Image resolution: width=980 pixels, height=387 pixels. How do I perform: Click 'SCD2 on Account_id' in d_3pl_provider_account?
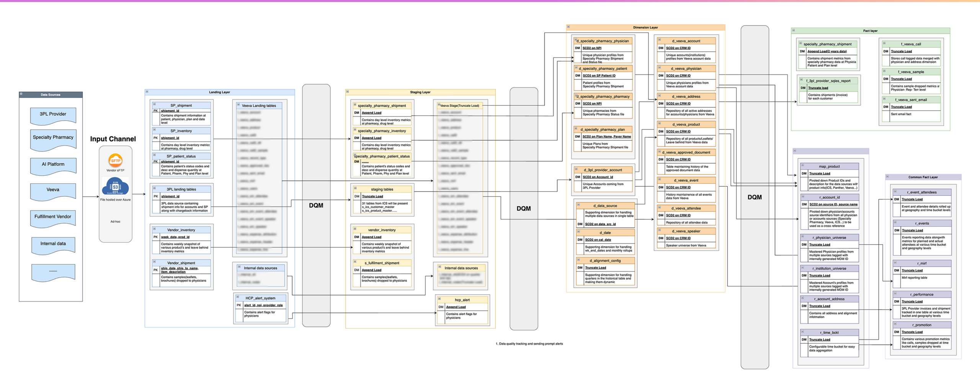[x=598, y=177]
